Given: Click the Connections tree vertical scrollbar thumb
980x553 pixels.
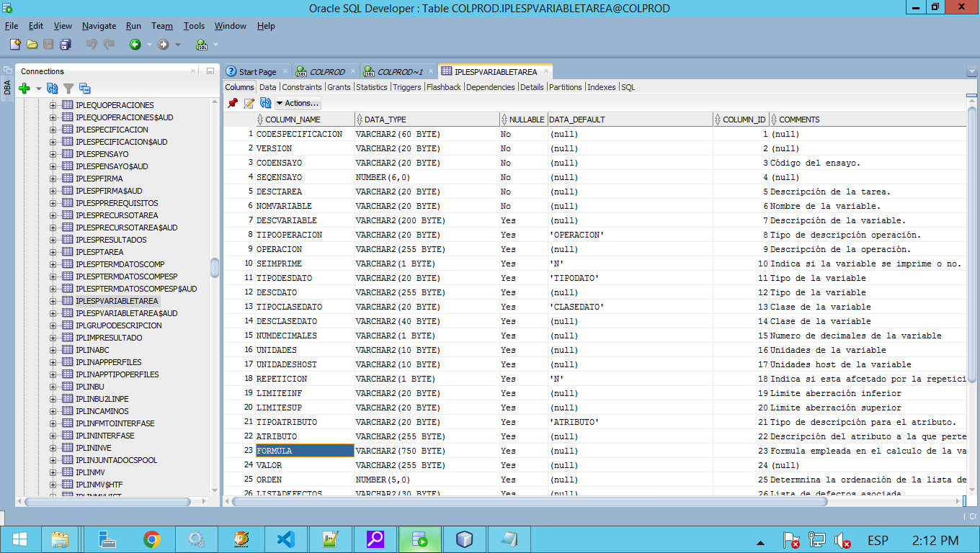Looking at the screenshot, I should click(215, 268).
